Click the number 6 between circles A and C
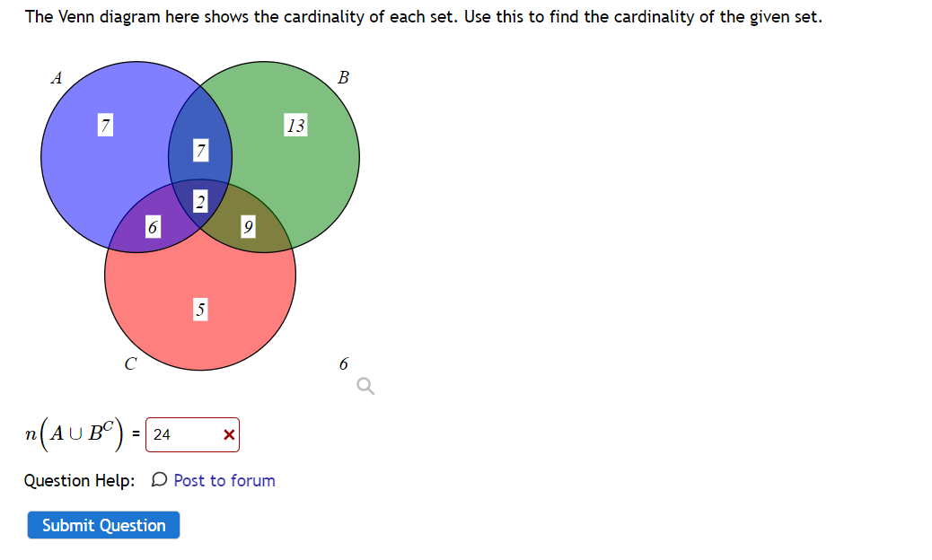 click(x=152, y=227)
